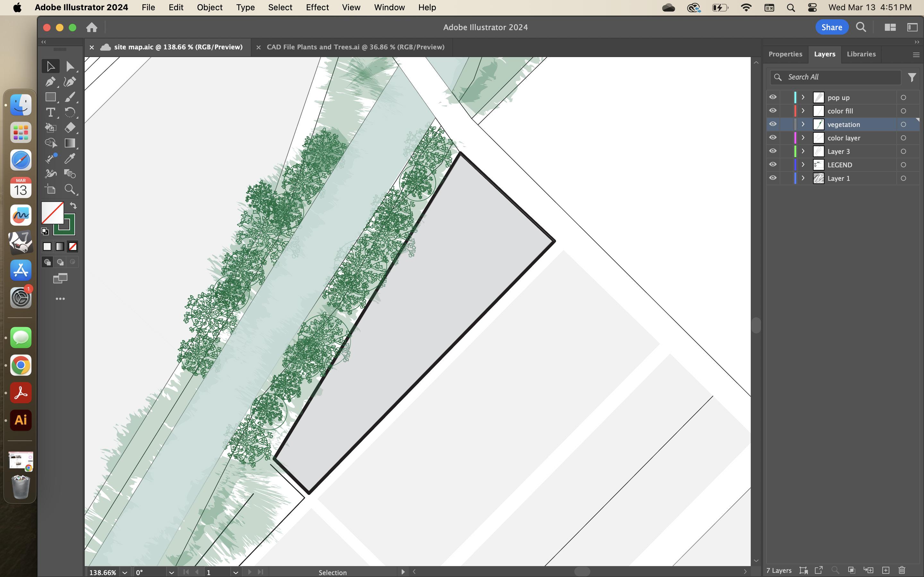Select the Zoom tool in toolbar
The height and width of the screenshot is (577, 924).
[x=70, y=189]
